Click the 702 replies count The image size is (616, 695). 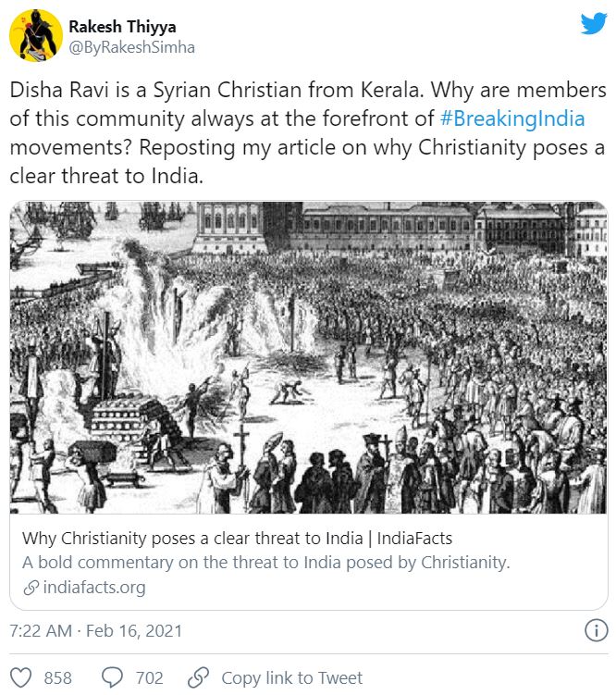point(149,677)
